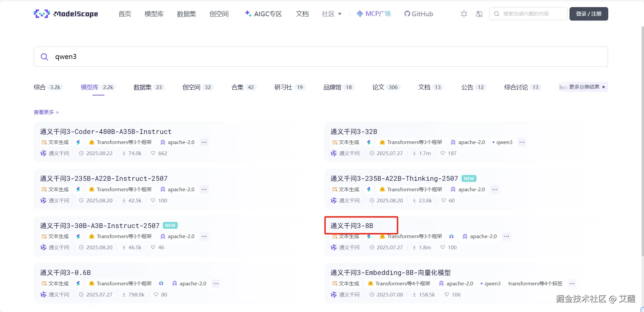Image resolution: width=644 pixels, height=312 pixels.
Task: Toggle dark mode with the sun icon
Action: (464, 14)
